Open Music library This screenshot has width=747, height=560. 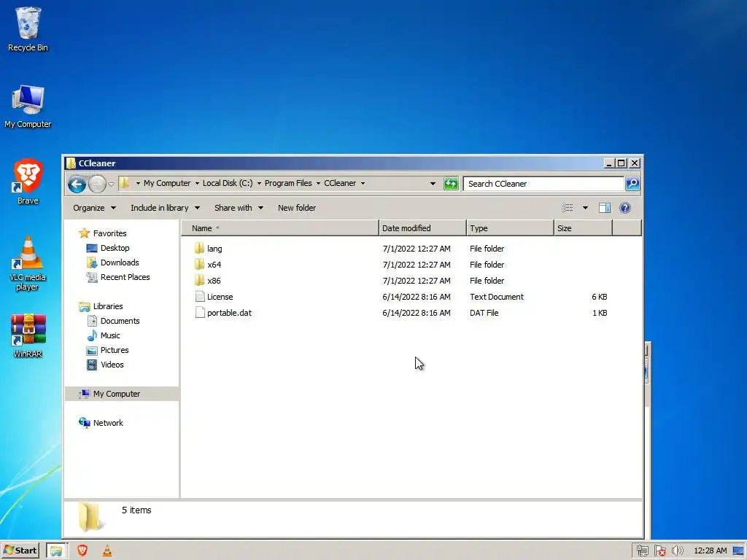pos(110,335)
